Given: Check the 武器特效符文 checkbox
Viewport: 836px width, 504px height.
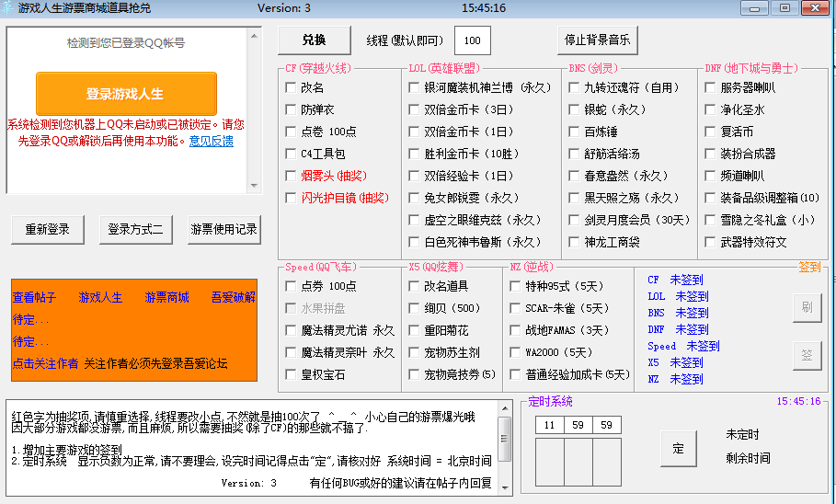Looking at the screenshot, I should click(710, 242).
